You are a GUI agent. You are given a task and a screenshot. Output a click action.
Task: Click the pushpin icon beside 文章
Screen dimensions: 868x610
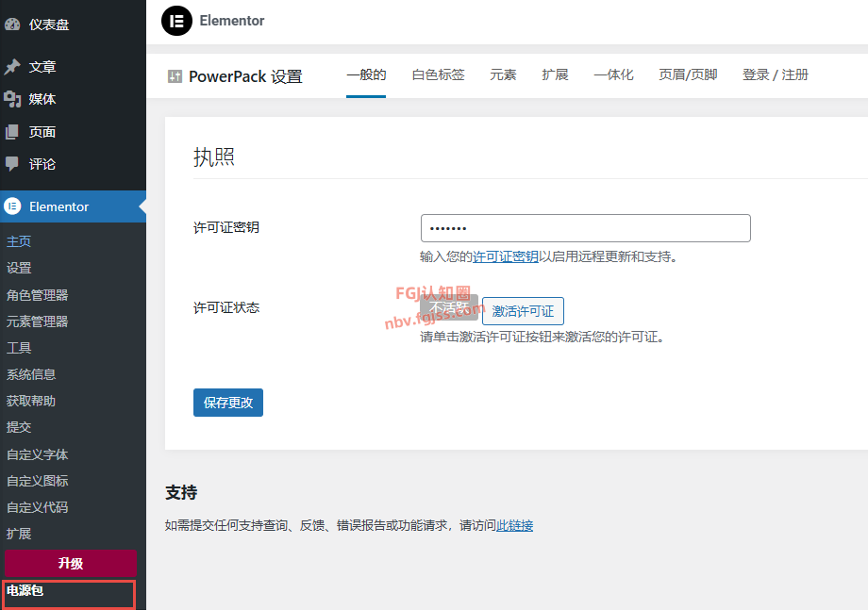(x=12, y=67)
